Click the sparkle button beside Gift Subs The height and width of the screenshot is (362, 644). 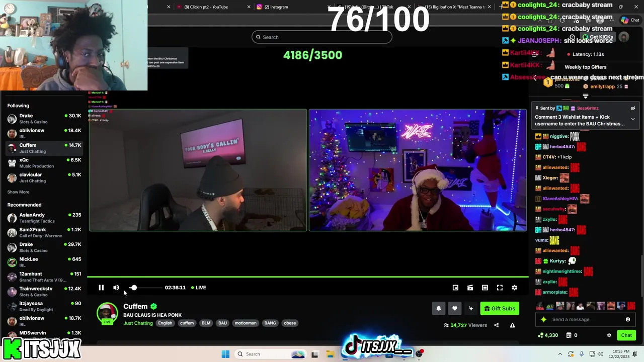click(x=471, y=309)
